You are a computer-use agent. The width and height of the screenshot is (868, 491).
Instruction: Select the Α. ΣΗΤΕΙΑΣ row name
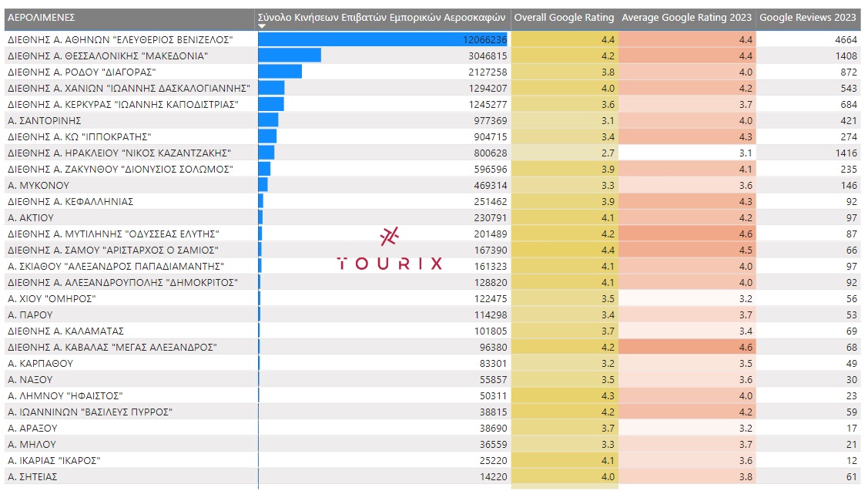click(32, 476)
